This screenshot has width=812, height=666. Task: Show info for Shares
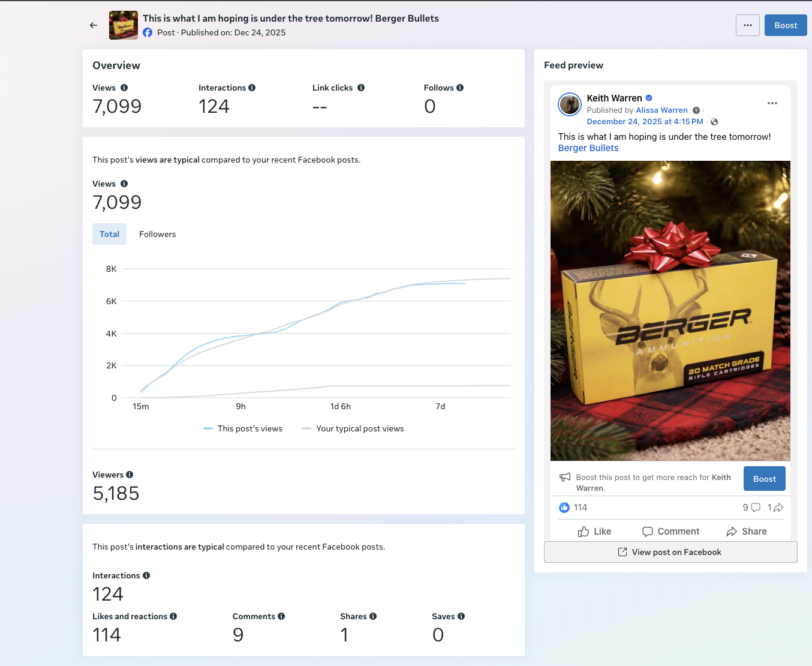(373, 616)
